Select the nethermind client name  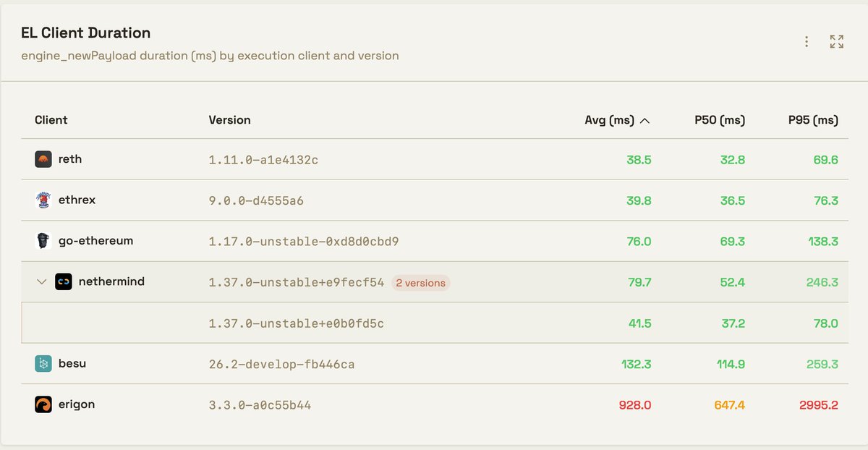111,281
